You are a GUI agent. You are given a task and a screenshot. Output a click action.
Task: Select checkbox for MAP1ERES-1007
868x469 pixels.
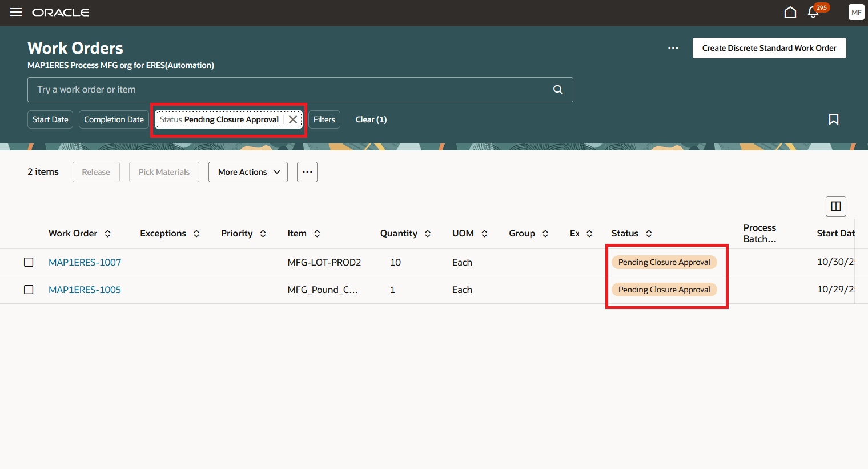29,262
